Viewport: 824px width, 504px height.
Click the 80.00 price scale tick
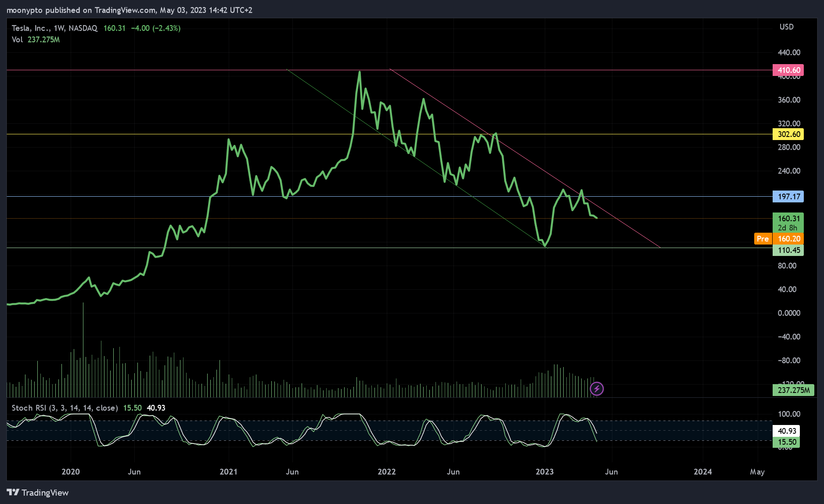pyautogui.click(x=787, y=266)
